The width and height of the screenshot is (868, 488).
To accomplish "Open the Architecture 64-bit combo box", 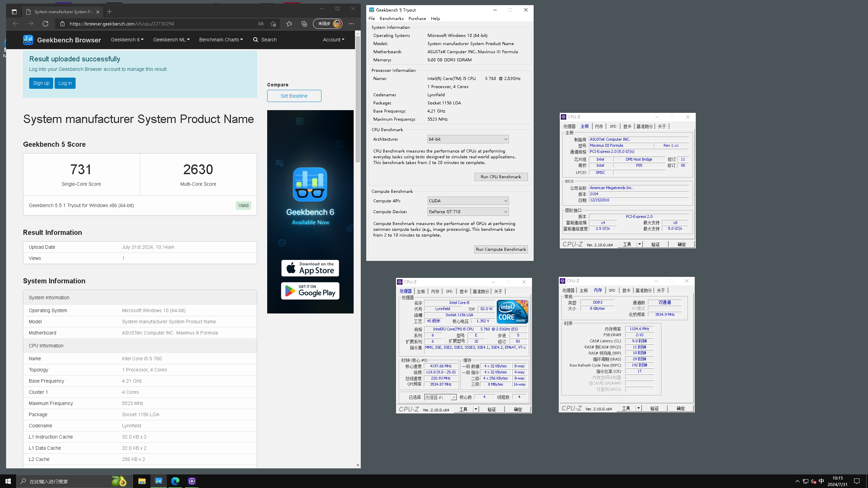I will pos(468,139).
